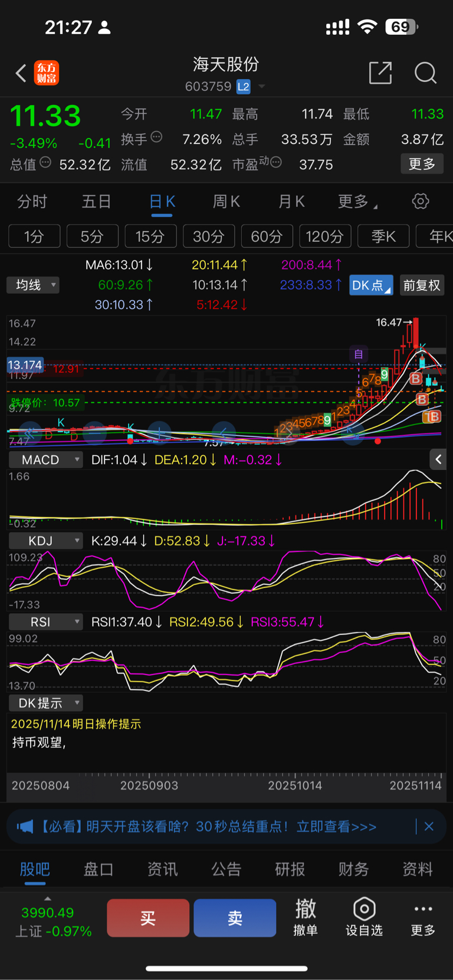This screenshot has width=453, height=980.
Task: Tap the red 买 buy button
Action: [148, 918]
